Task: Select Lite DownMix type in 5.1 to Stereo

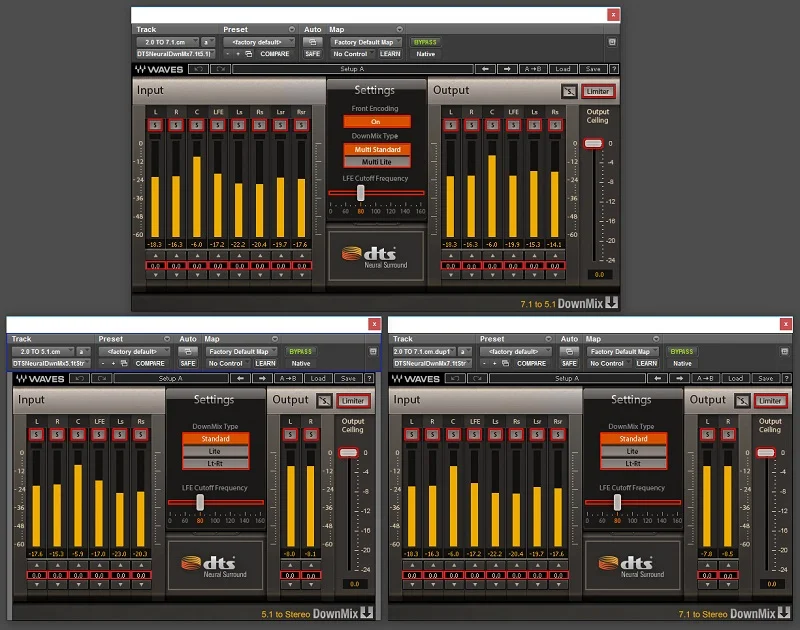Action: [215, 451]
